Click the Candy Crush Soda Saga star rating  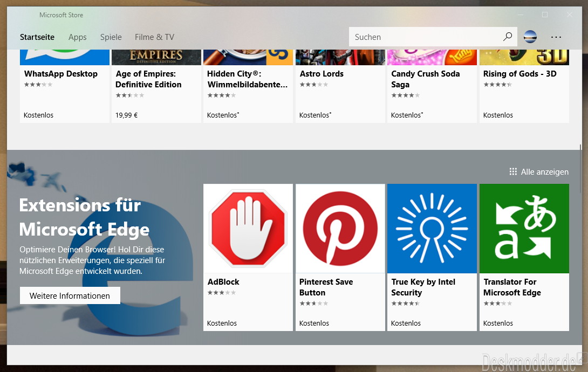[405, 95]
